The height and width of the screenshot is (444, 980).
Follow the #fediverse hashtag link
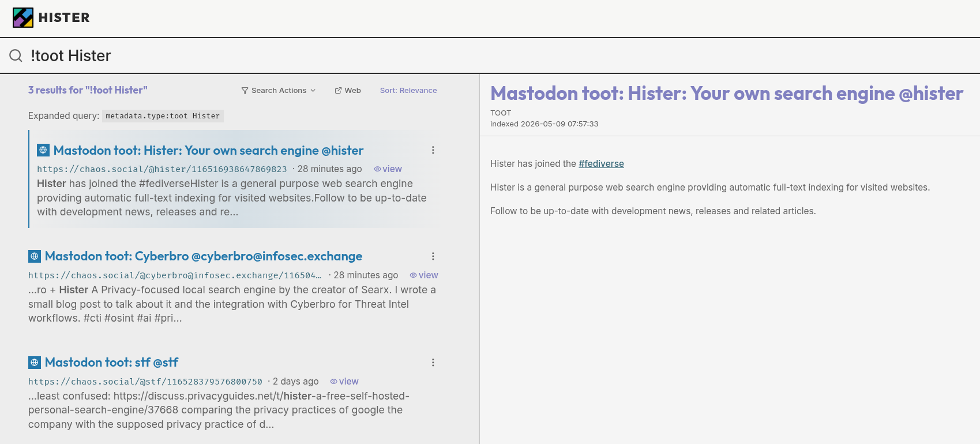602,164
